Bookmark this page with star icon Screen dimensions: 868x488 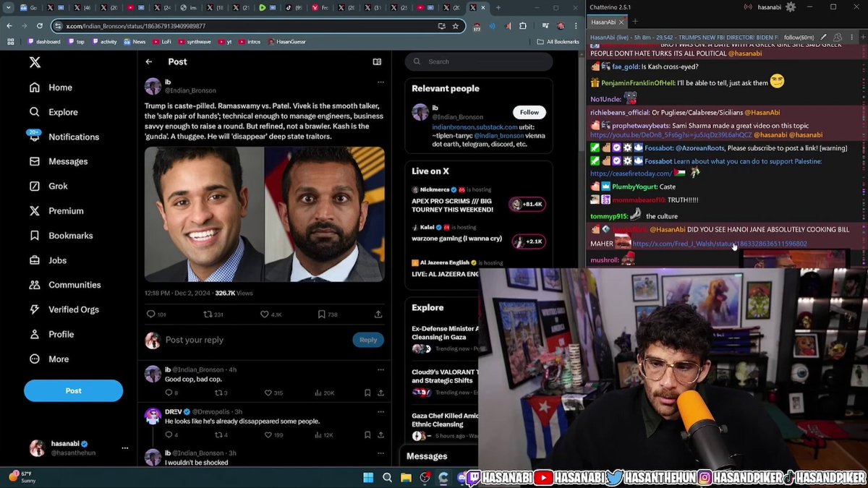click(456, 26)
